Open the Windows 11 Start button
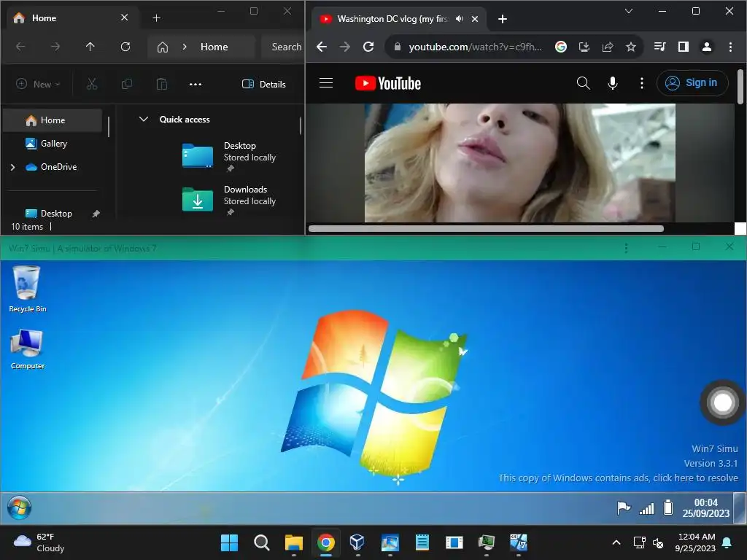 pyautogui.click(x=229, y=542)
